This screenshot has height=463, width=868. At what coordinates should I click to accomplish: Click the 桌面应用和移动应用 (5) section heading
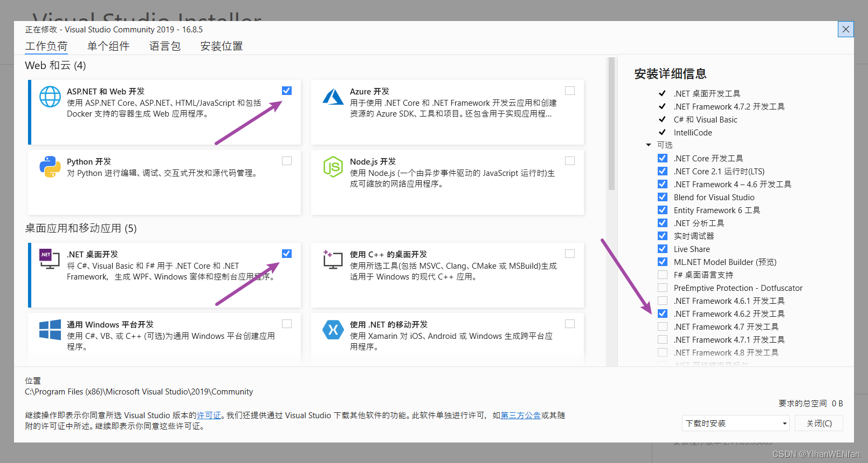coord(81,228)
